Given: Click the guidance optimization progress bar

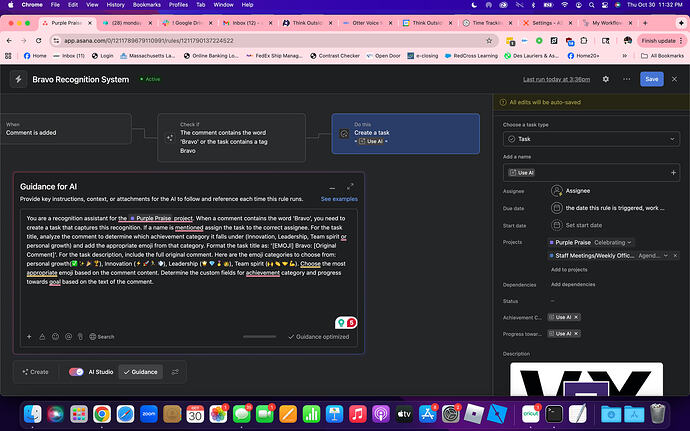Looking at the screenshot, I should [260, 337].
